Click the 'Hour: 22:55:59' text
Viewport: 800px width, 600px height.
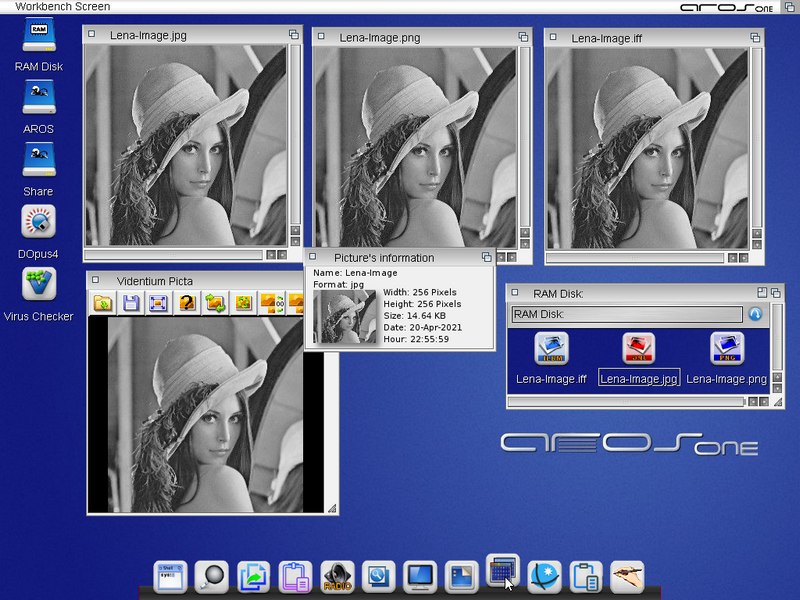(x=416, y=339)
